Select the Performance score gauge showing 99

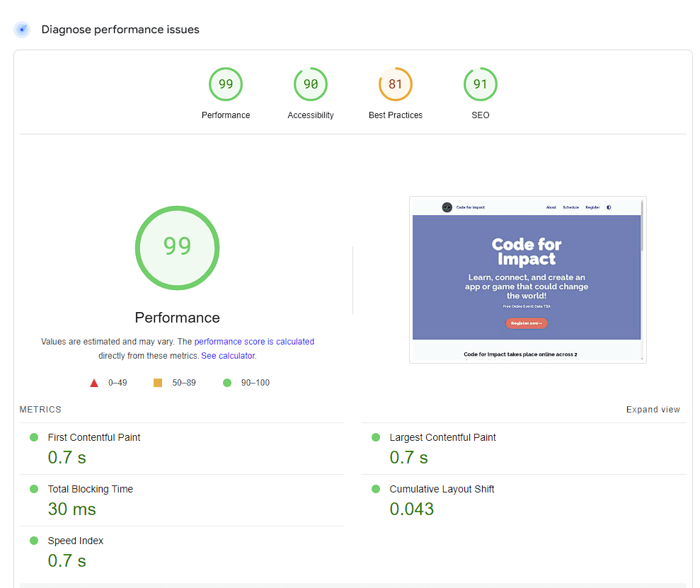point(226,85)
